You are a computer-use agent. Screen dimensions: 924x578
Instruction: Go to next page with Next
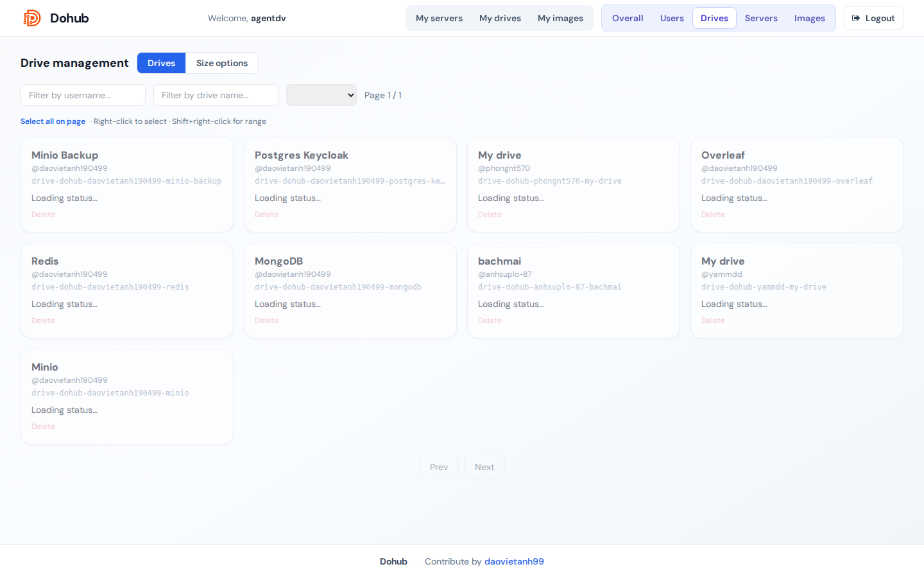(x=484, y=467)
